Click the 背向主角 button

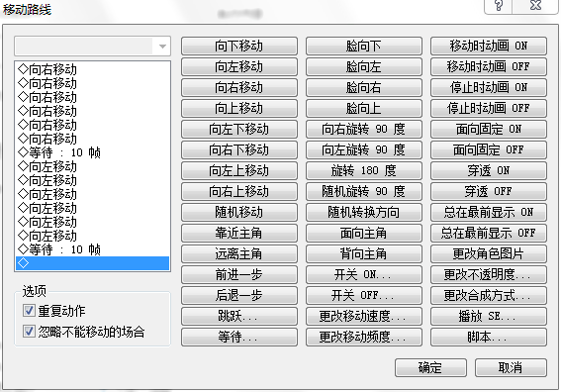point(364,253)
